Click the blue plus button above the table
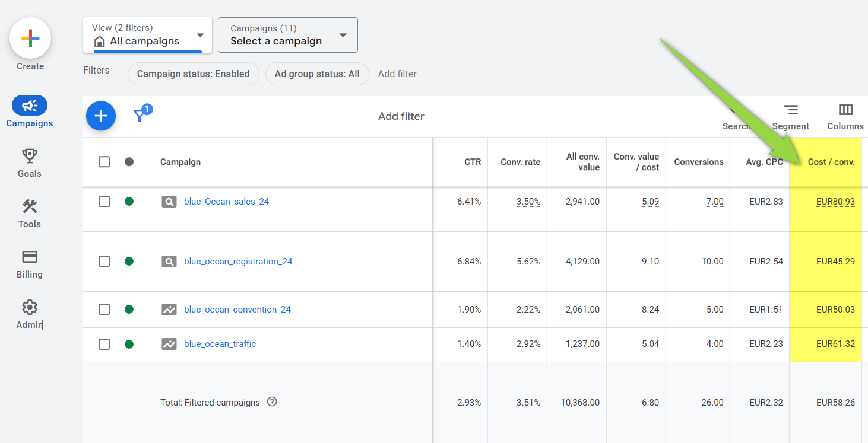868x443 pixels. pyautogui.click(x=101, y=116)
